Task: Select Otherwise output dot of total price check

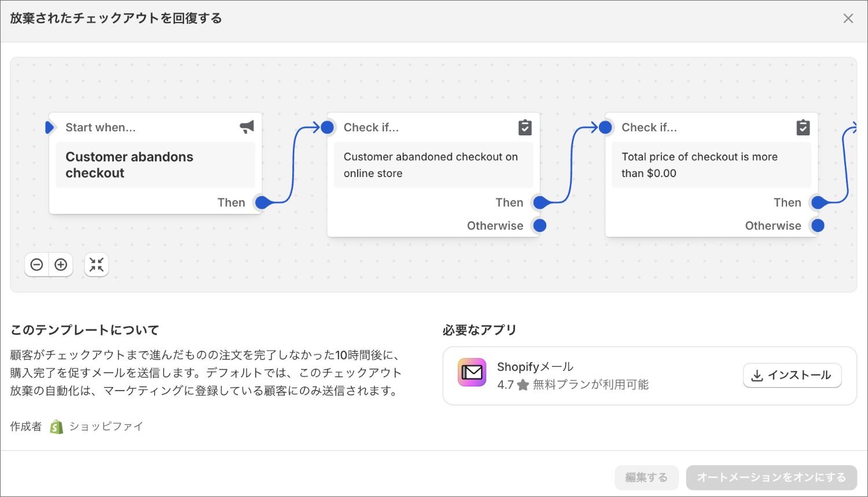Action: (818, 226)
